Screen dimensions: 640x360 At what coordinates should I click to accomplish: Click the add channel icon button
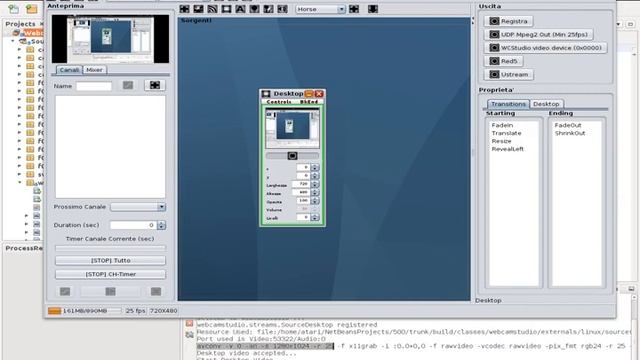pyautogui.click(x=155, y=85)
